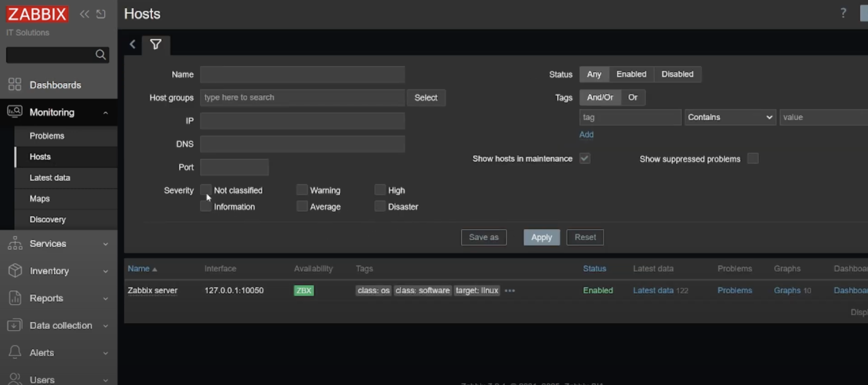Expand the Services menu section
The image size is (868, 385).
pos(106,244)
